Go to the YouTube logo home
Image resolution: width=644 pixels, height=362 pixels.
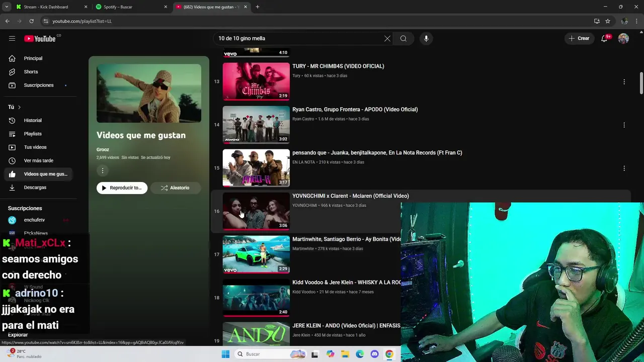coord(40,39)
